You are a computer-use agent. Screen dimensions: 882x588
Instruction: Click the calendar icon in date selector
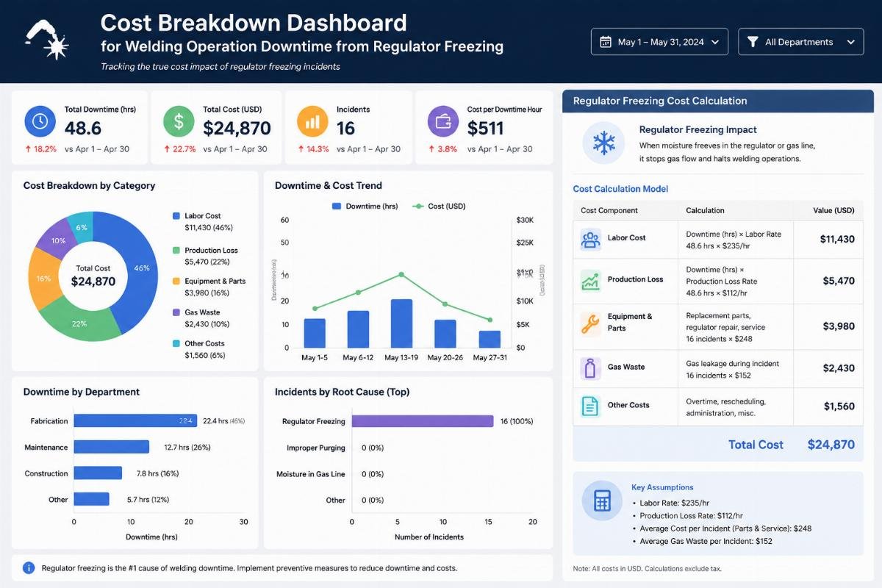[x=606, y=42]
